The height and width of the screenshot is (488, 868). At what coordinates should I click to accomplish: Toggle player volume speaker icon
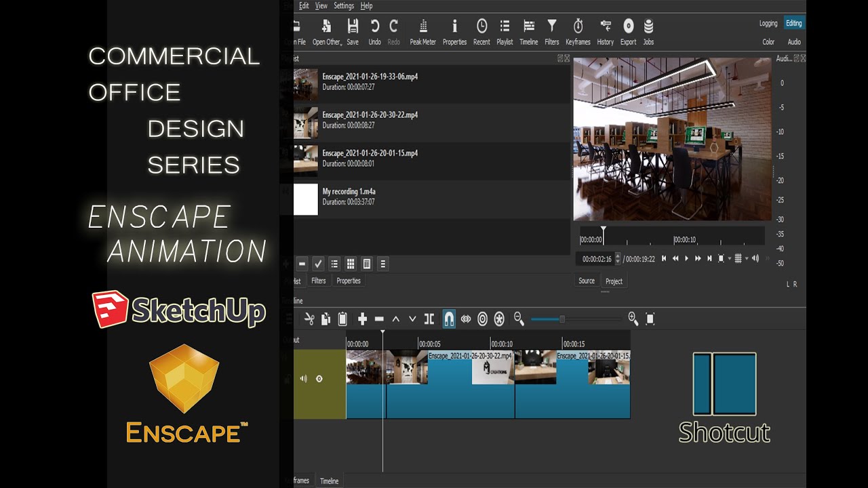click(755, 258)
